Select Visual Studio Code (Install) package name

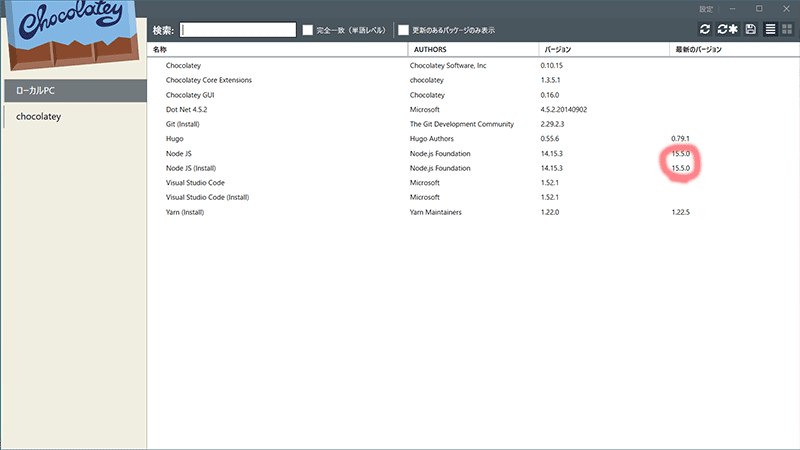click(x=207, y=197)
